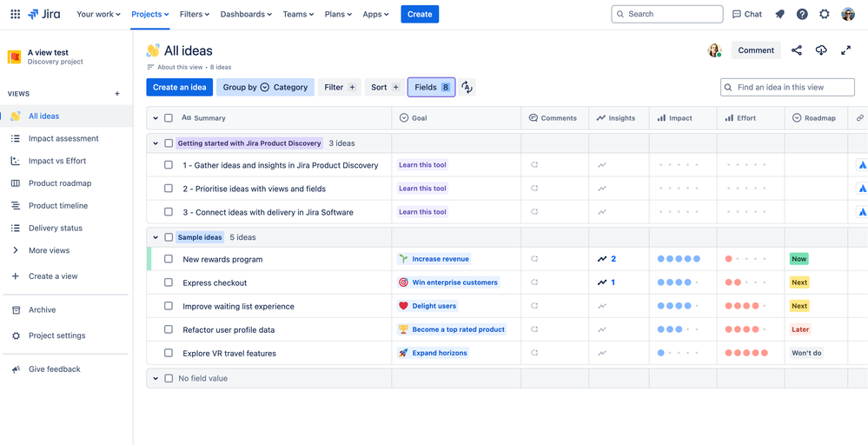
Task: Collapse the Getting started group chevron
Action: coord(156,143)
